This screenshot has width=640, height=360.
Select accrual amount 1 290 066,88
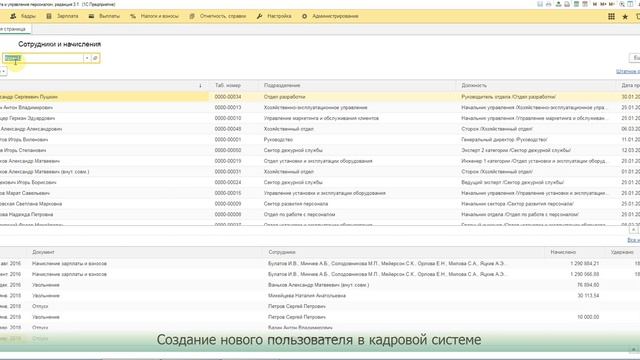point(584,274)
